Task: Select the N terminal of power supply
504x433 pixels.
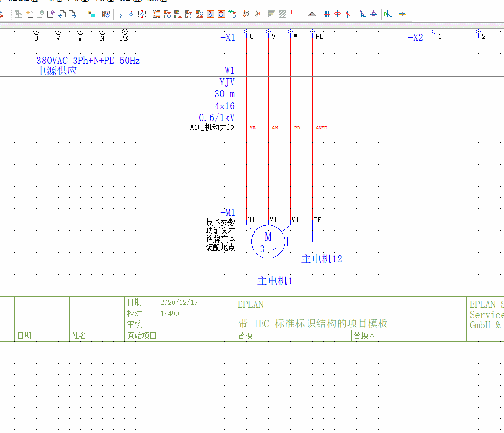Action: pos(102,31)
